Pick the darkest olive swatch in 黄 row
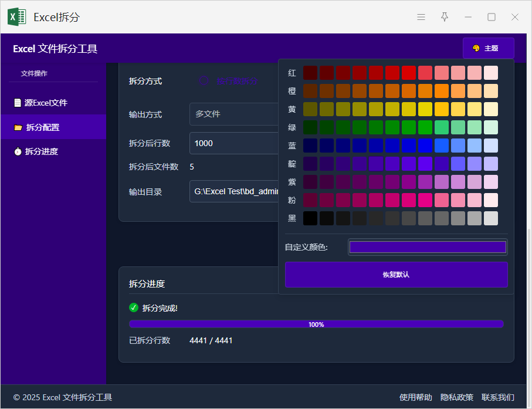 310,109
